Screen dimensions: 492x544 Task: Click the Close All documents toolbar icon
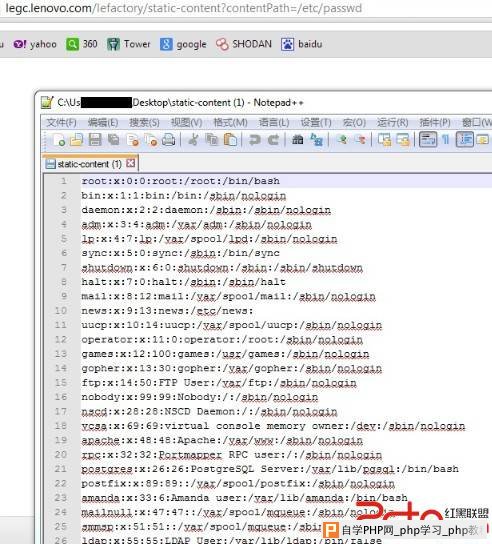pyautogui.click(x=151, y=140)
